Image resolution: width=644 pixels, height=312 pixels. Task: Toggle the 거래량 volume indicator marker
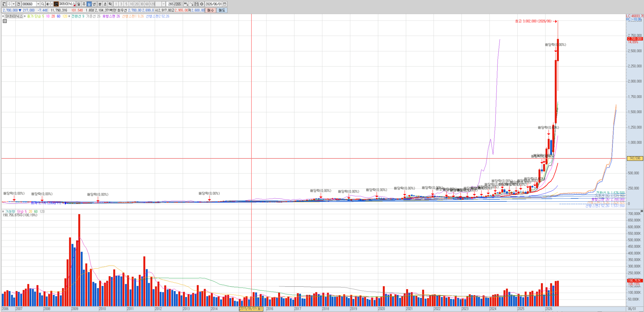point(3,211)
